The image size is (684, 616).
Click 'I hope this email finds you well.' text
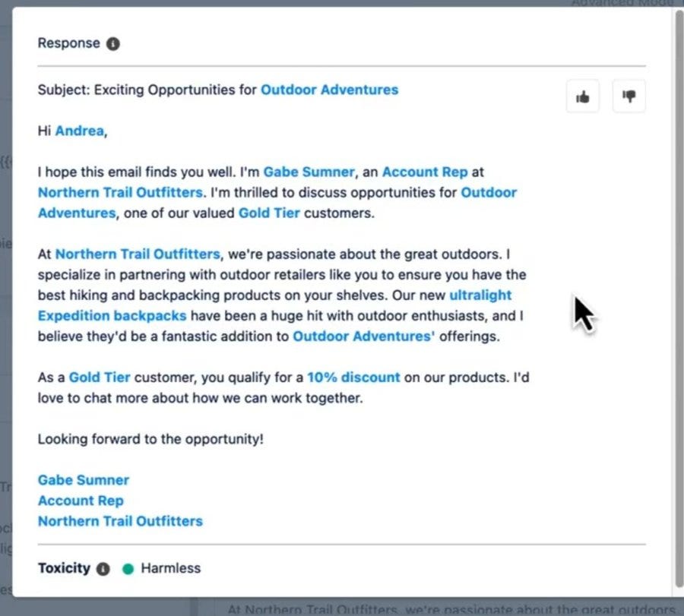137,172
